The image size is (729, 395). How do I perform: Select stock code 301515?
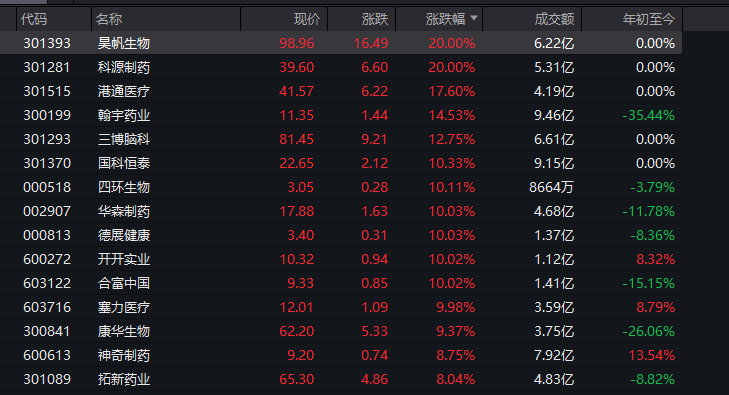coord(47,91)
